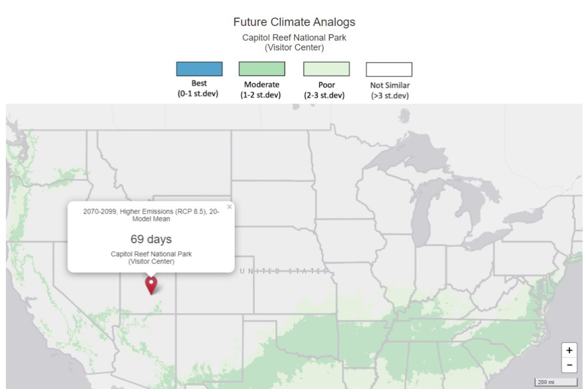
Task: Click the Best legend swatch icon
Action: pyautogui.click(x=199, y=69)
